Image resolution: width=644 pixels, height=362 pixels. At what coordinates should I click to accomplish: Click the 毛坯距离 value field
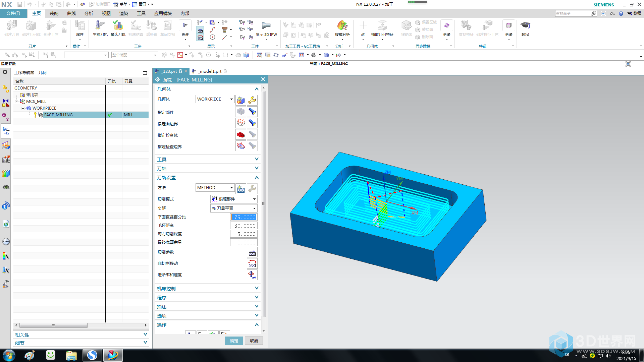tap(244, 226)
